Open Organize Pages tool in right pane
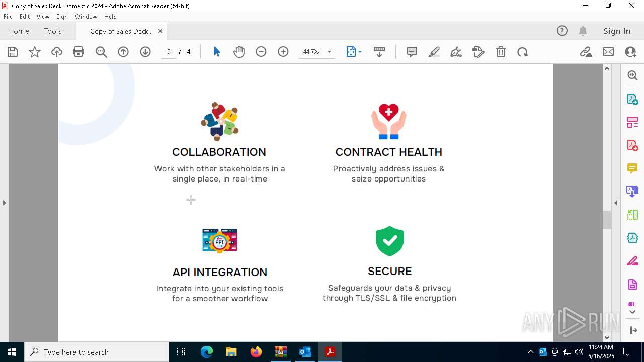This screenshot has width=644, height=362. click(x=632, y=122)
